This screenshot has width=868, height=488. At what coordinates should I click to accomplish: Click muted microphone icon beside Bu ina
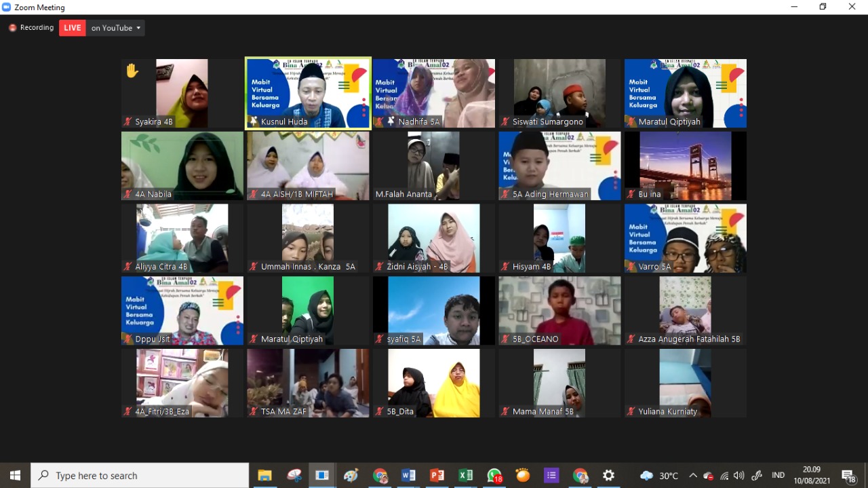tap(631, 195)
